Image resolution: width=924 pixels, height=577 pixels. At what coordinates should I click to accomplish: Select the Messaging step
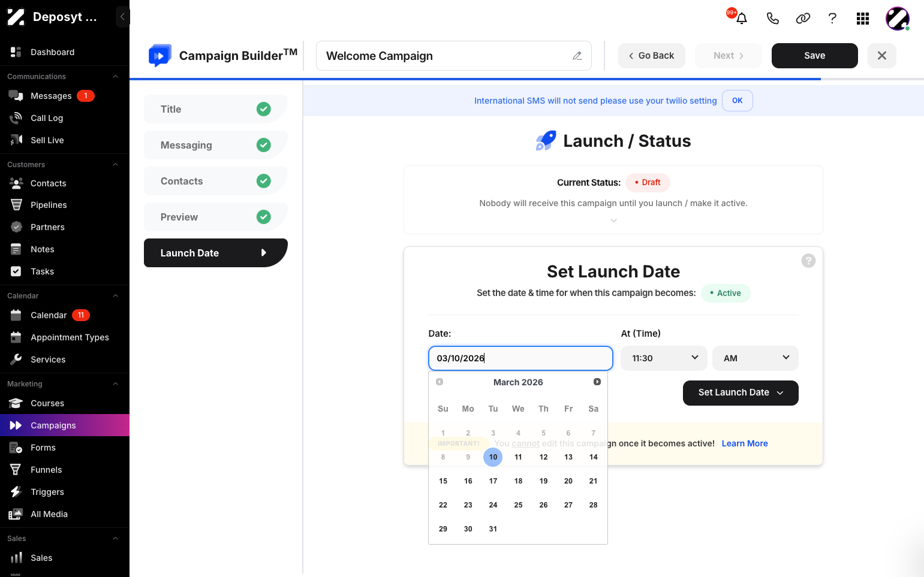(x=216, y=145)
